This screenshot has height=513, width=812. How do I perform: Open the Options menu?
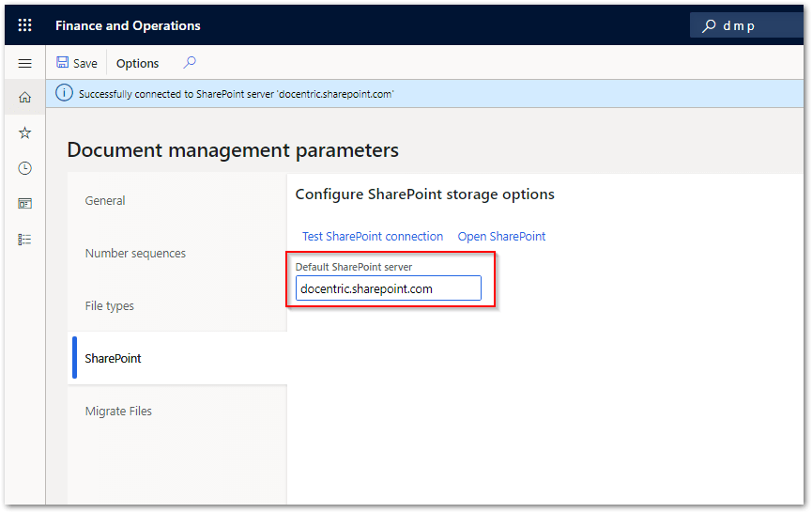(x=137, y=64)
